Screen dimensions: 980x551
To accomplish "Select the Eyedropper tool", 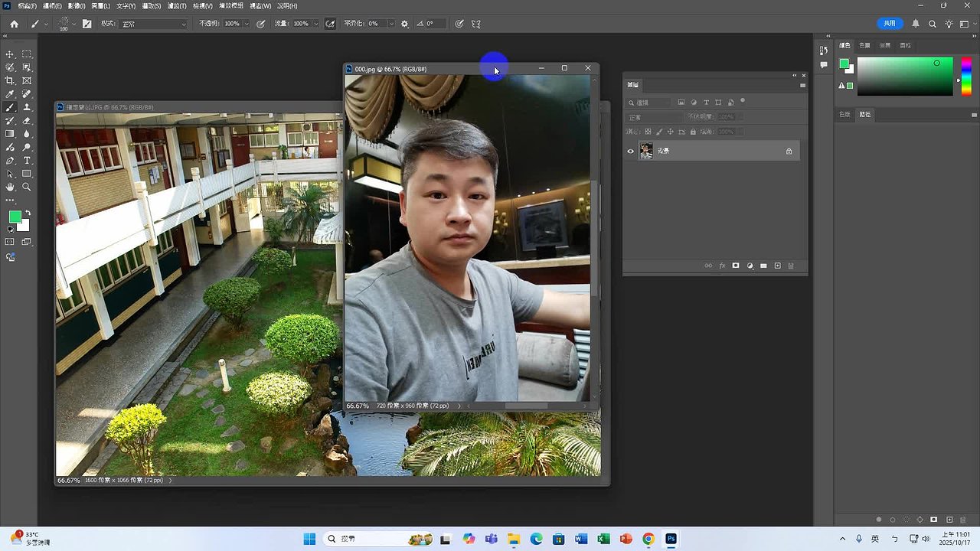I will (x=10, y=94).
